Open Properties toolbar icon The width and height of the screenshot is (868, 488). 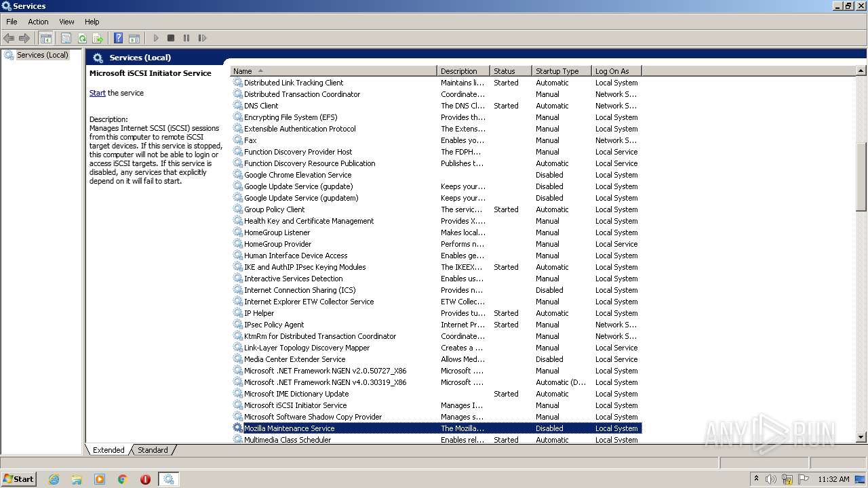(66, 38)
